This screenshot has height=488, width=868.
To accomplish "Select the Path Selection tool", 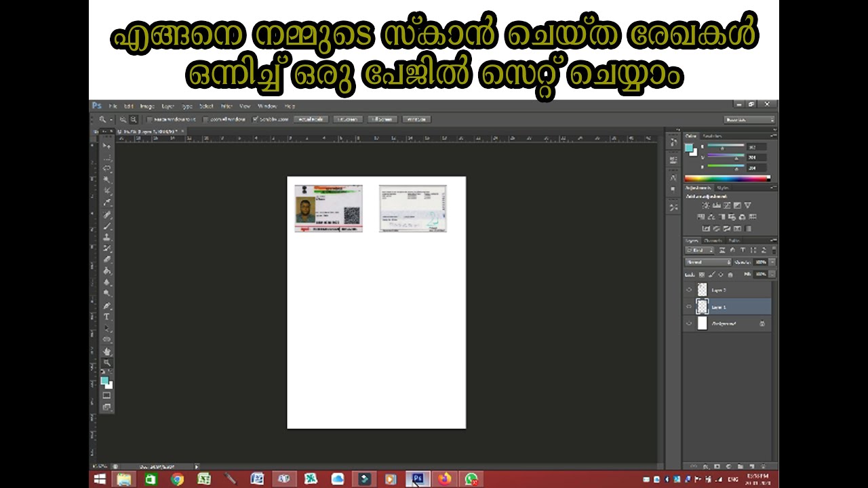I will click(x=106, y=328).
